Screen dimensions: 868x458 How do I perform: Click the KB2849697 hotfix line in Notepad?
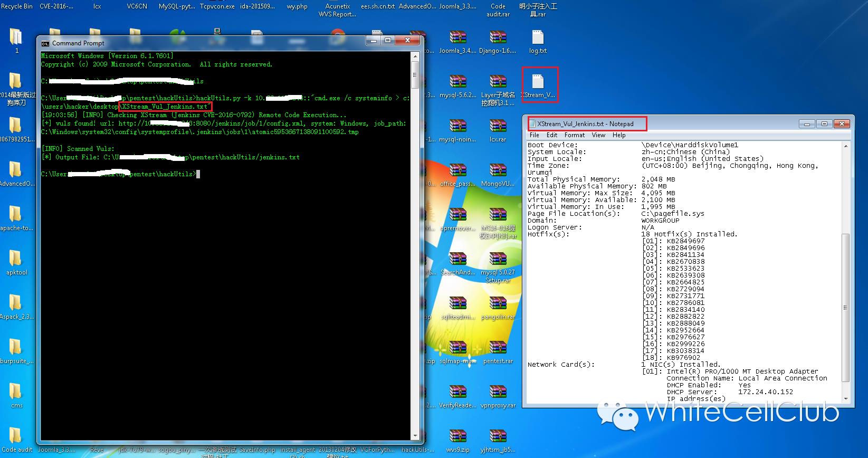pyautogui.click(x=673, y=241)
